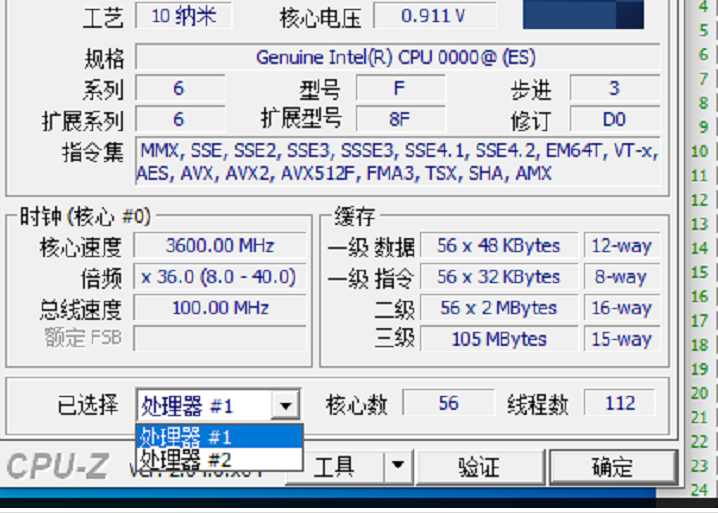Select 处理器 #1 in the dropdown list
Screen dimensions: 718x513
[x=219, y=436]
